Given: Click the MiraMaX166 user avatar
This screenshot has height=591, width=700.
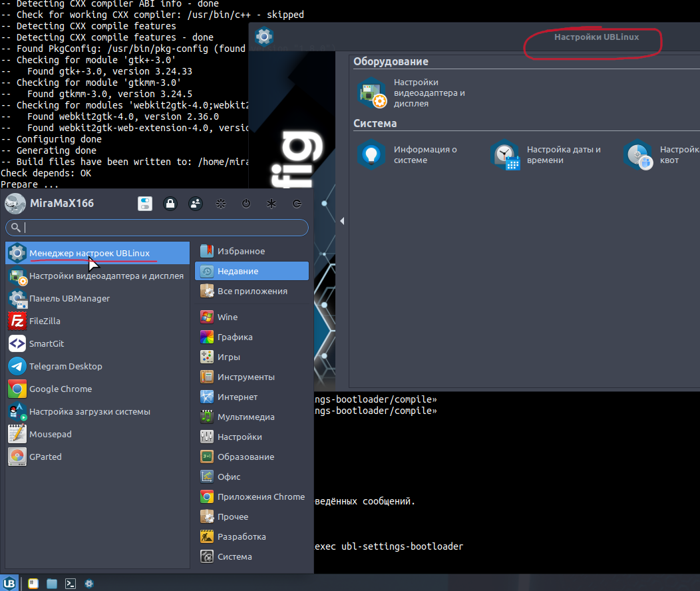Looking at the screenshot, I should pyautogui.click(x=15, y=204).
